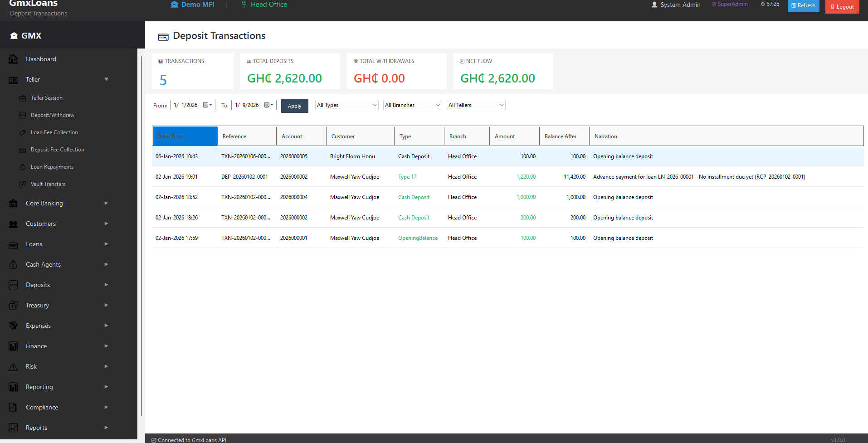This screenshot has height=443, width=868.
Task: Sort by the Date/Time column header
Action: (x=185, y=136)
